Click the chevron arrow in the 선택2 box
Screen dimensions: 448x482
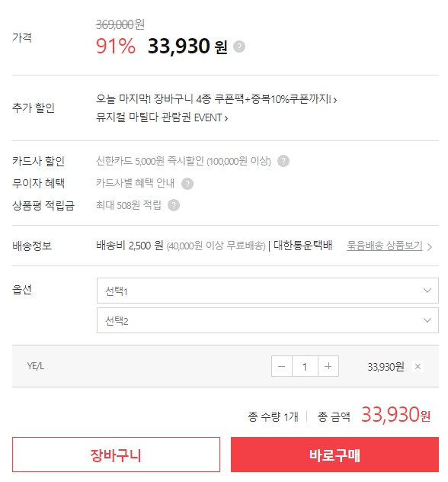click(427, 320)
